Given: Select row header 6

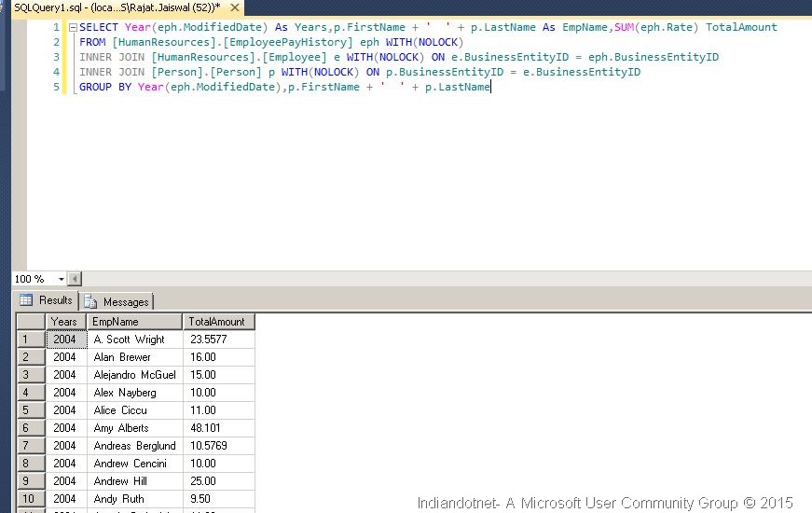Looking at the screenshot, I should (31, 427).
